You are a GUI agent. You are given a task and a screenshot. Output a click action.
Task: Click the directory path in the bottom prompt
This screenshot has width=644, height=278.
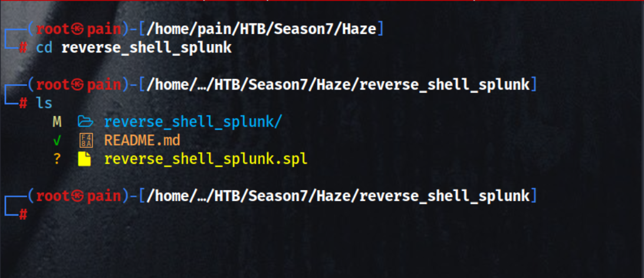[338, 196]
